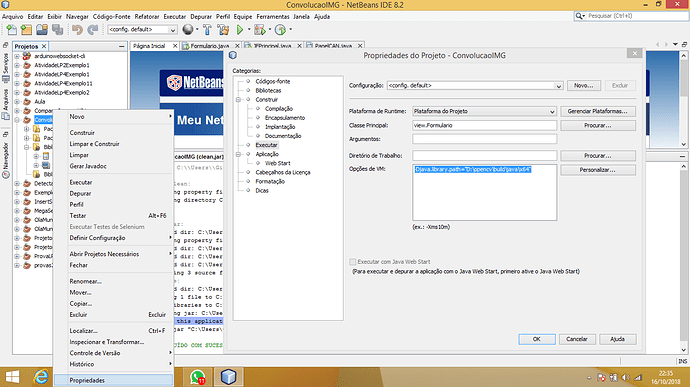Open WhatsApp from the taskbar

pos(197,377)
